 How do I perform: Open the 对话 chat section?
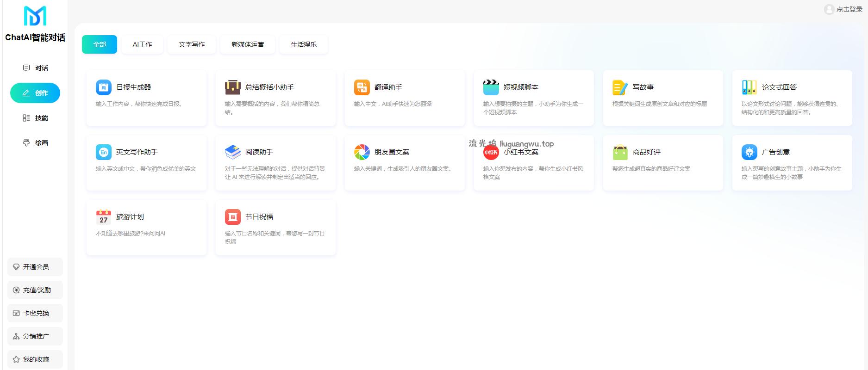click(x=35, y=68)
